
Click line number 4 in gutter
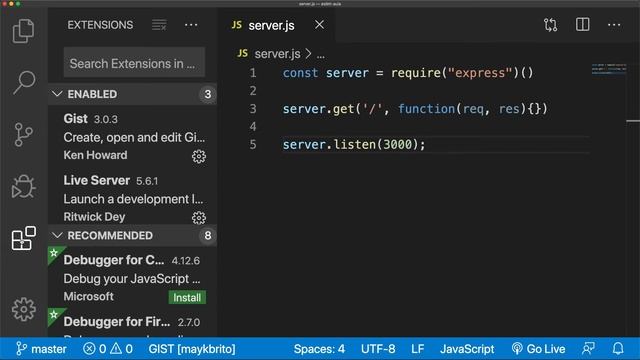[253, 127]
